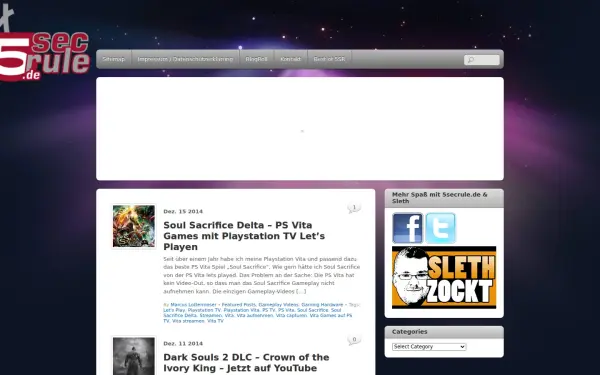This screenshot has height=375, width=600.
Task: Open author link Marcus Lottermoser
Action: 193,305
